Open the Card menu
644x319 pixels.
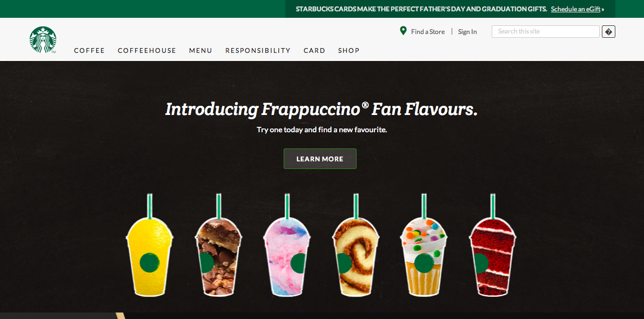314,51
